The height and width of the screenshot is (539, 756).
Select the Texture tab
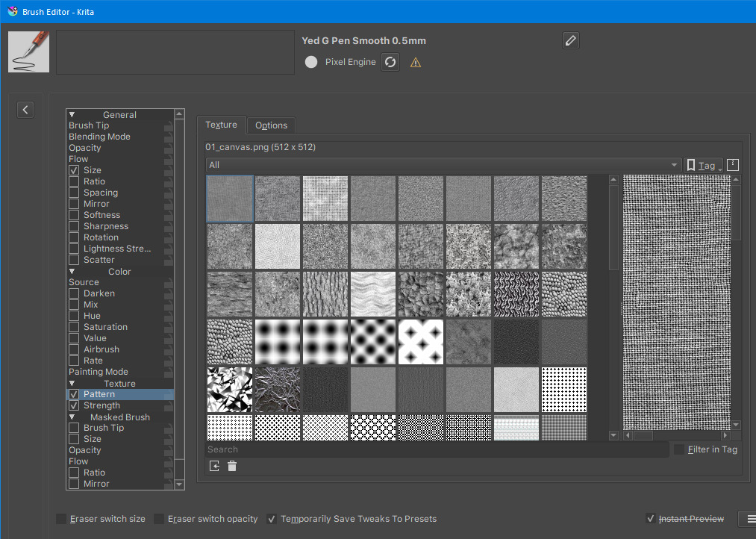pos(221,125)
